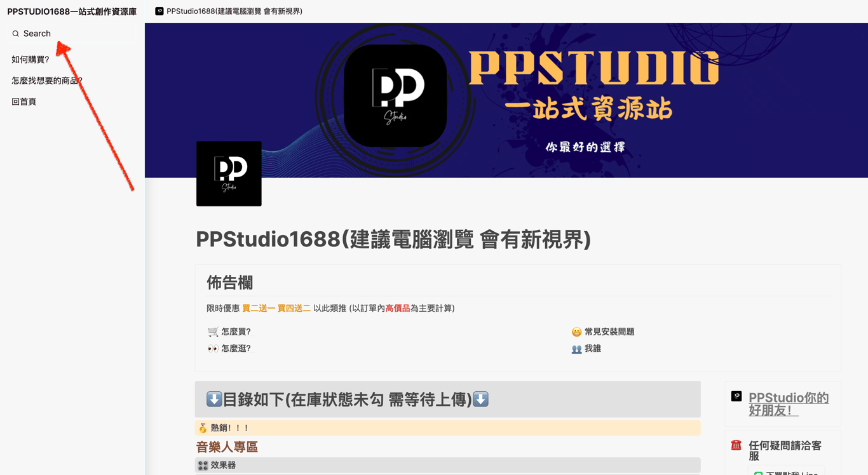Open the PPStudio你的好朋友! link
The height and width of the screenshot is (475, 868).
click(789, 404)
